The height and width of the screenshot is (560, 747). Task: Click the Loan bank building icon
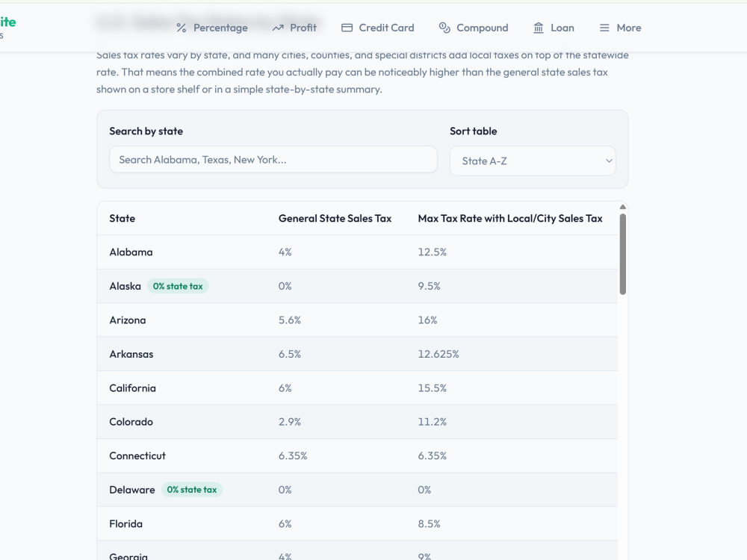point(539,28)
